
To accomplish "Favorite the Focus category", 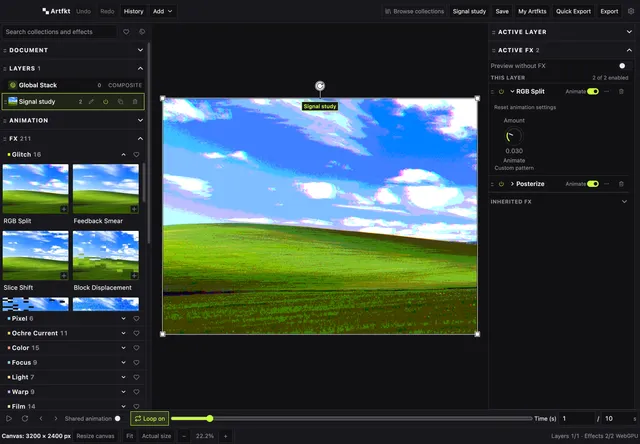I will (x=136, y=363).
